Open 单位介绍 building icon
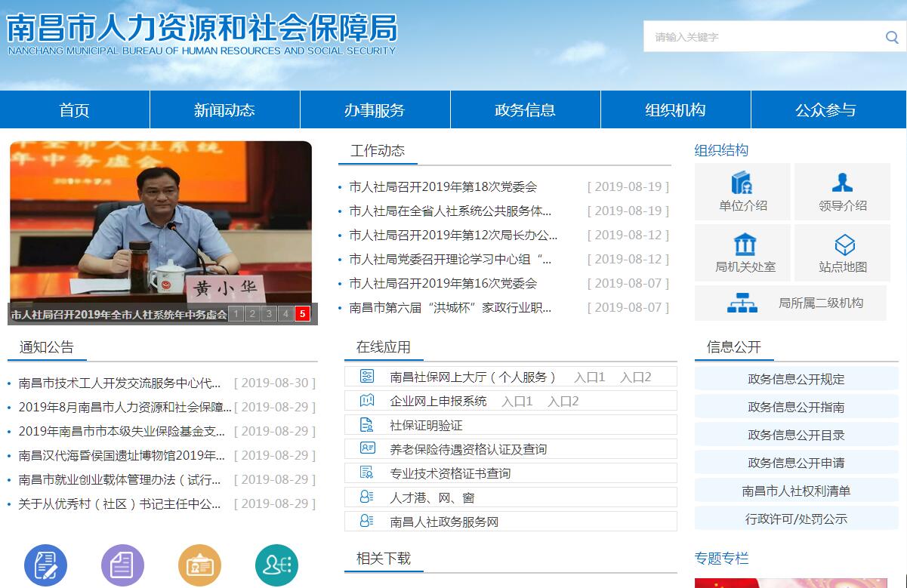907x588 pixels. point(742,183)
